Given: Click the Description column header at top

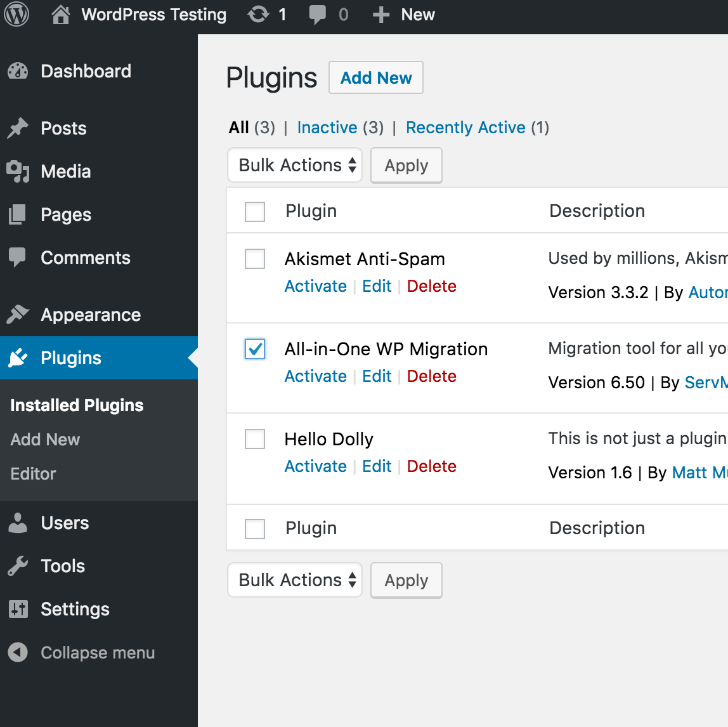Looking at the screenshot, I should [x=597, y=211].
